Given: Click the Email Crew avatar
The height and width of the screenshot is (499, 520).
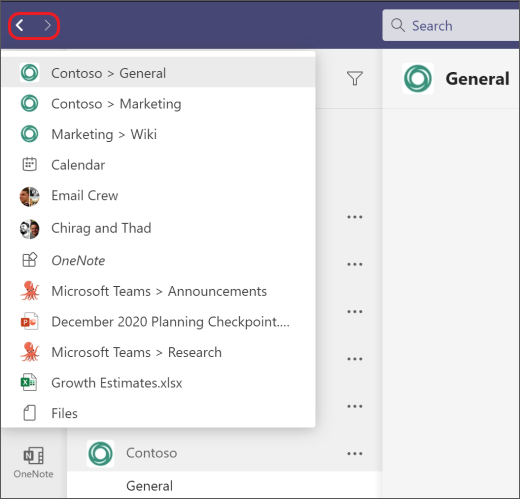Looking at the screenshot, I should point(29,196).
